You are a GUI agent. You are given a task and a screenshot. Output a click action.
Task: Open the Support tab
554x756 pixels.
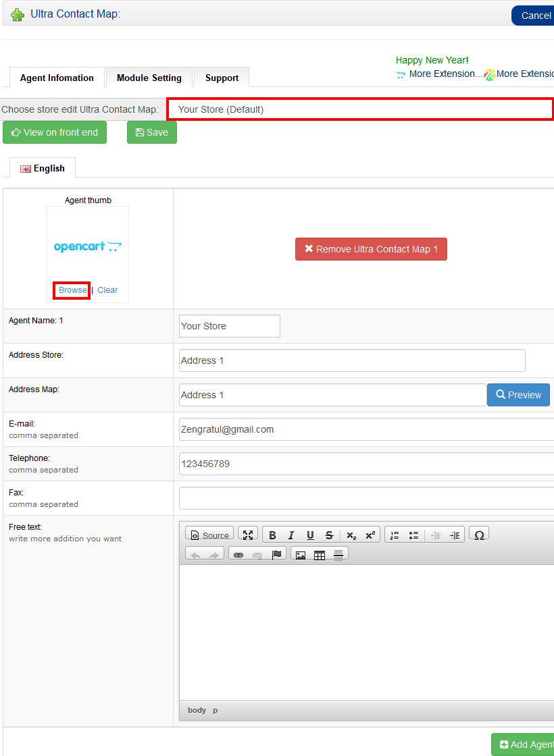[x=222, y=78]
